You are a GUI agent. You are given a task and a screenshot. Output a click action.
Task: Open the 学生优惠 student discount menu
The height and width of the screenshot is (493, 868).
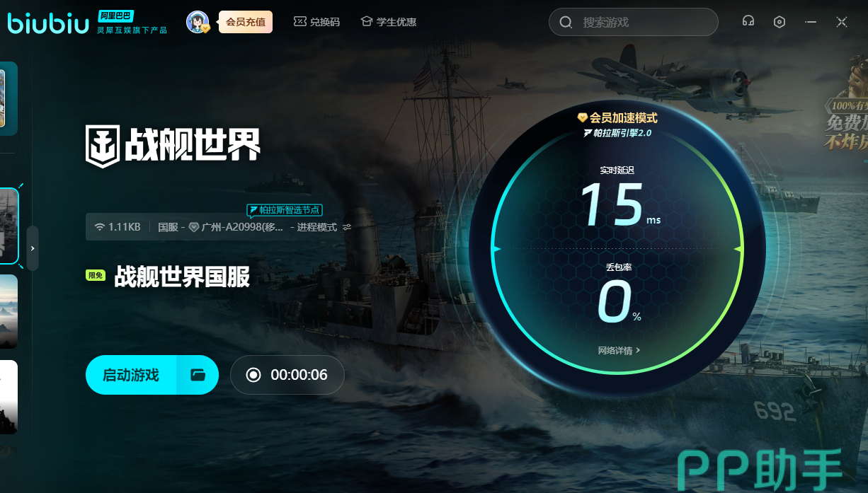[388, 22]
